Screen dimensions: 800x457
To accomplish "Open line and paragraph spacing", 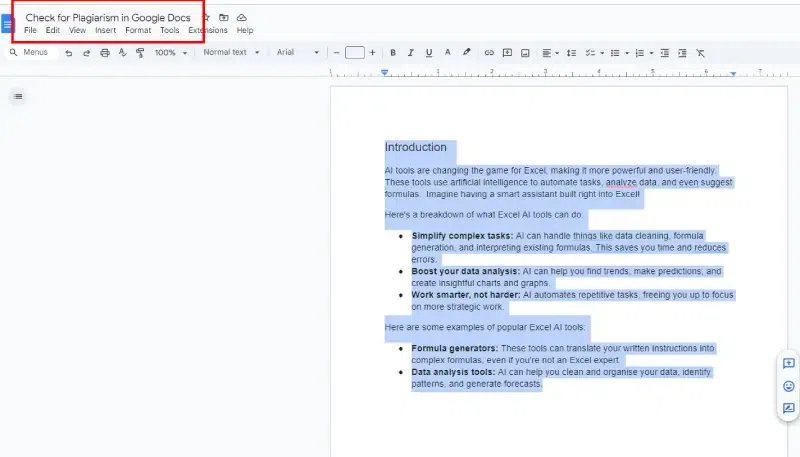I will 571,53.
